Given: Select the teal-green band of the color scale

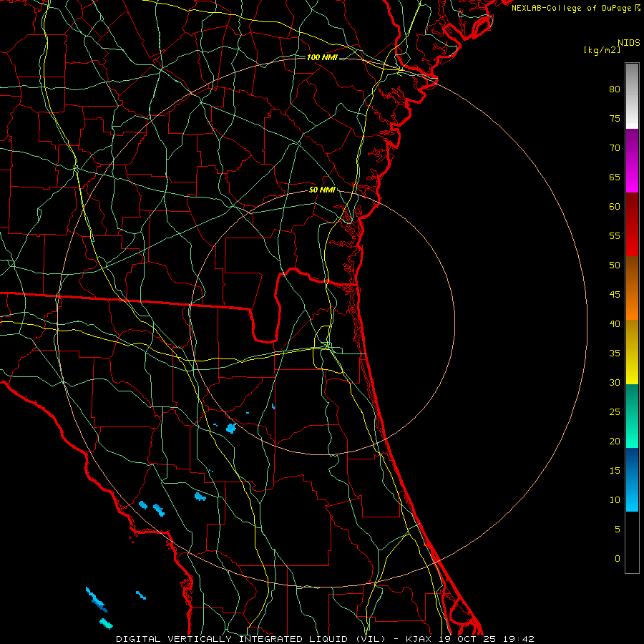Looking at the screenshot, I should pos(632,416).
